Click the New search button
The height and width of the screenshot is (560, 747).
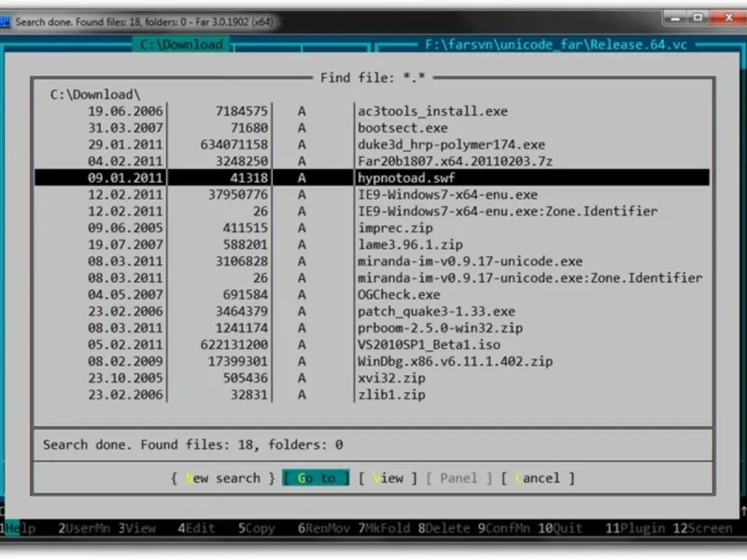click(223, 478)
